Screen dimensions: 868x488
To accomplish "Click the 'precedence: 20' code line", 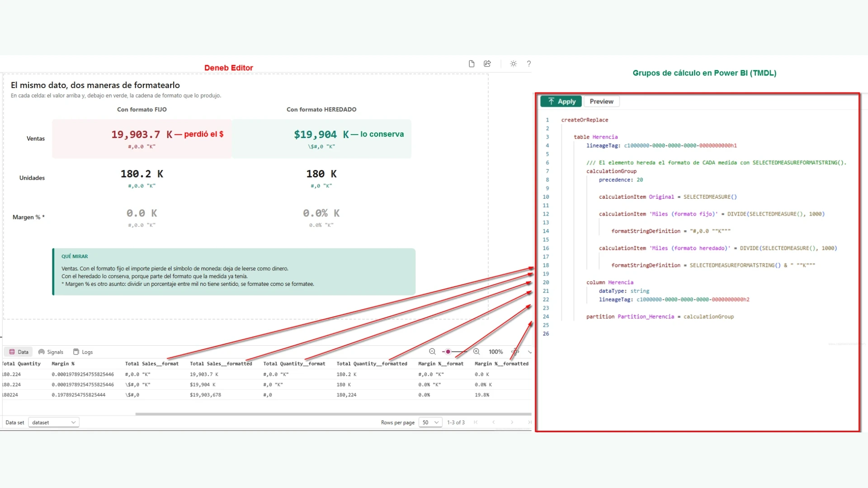I will pos(621,180).
